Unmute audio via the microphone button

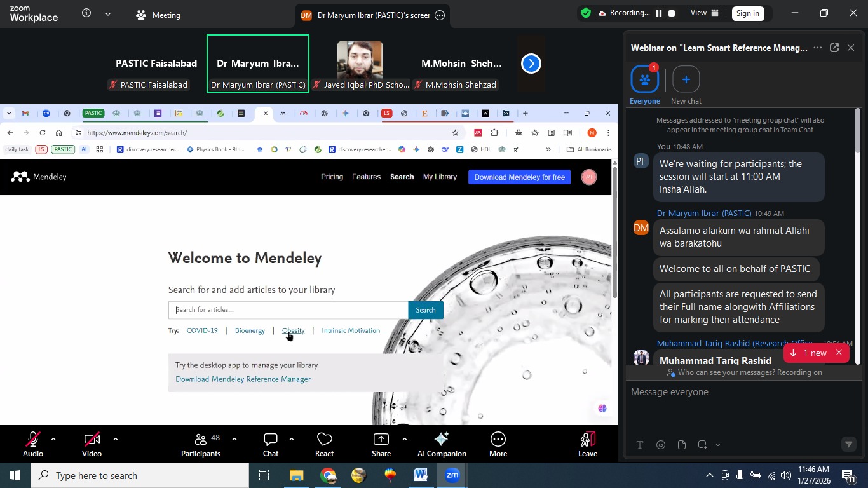tap(32, 443)
